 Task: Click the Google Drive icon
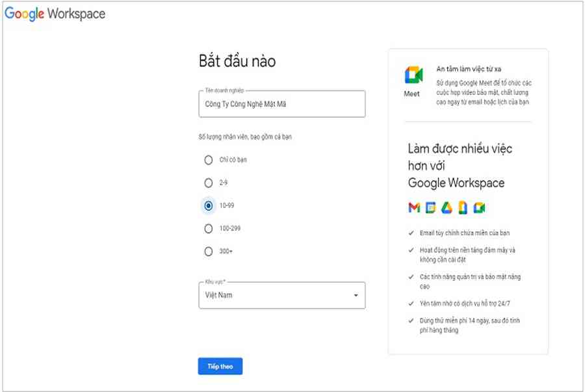447,207
